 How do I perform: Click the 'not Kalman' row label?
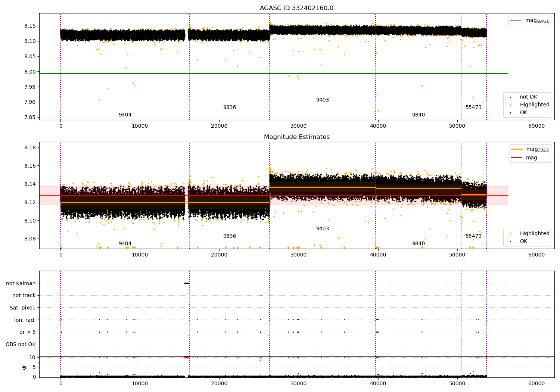coord(21,283)
